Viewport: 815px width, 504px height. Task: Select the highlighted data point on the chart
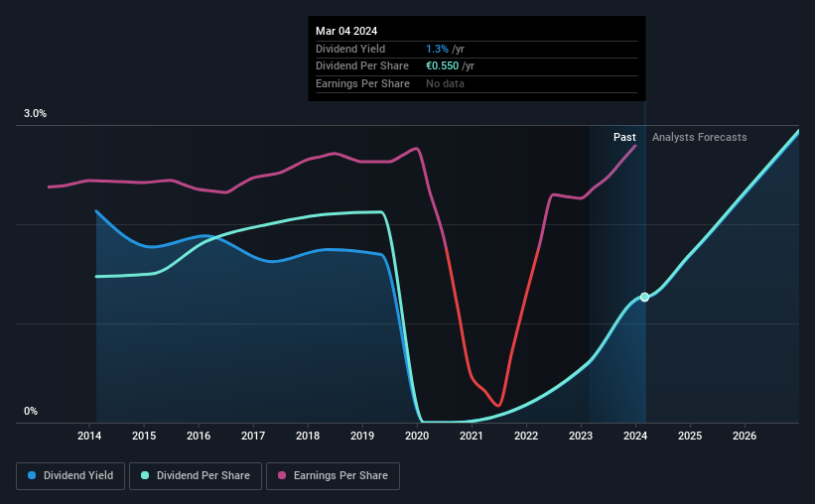(644, 298)
